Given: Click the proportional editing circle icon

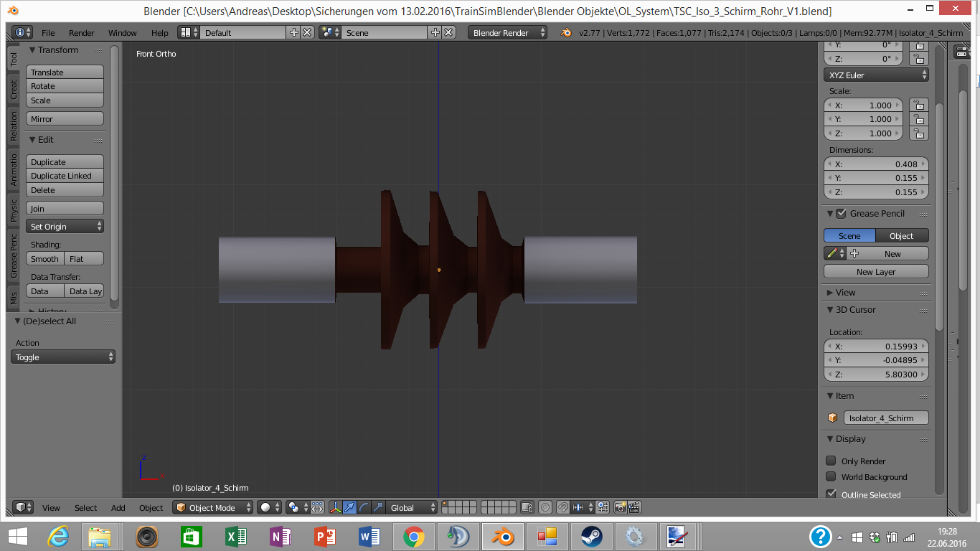Looking at the screenshot, I should tap(545, 507).
